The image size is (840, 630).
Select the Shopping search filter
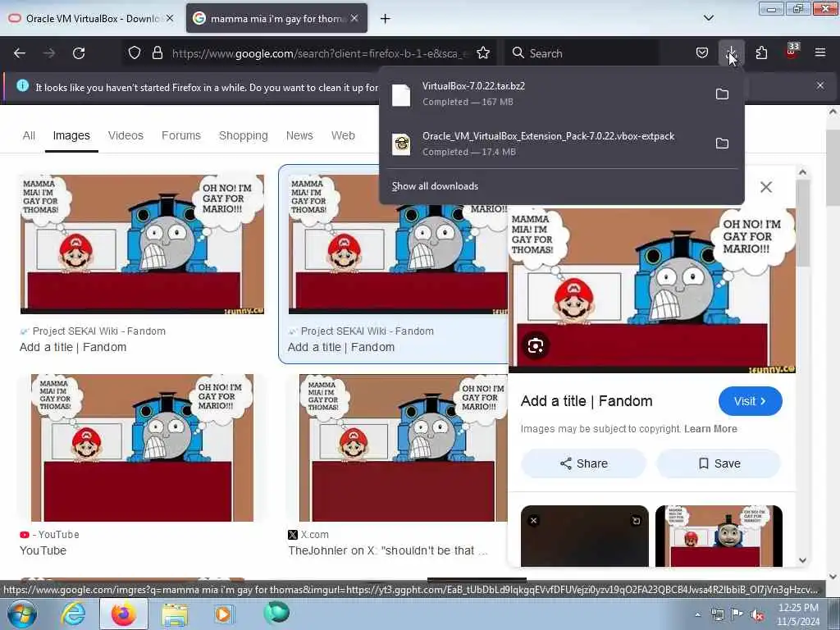[x=243, y=135]
